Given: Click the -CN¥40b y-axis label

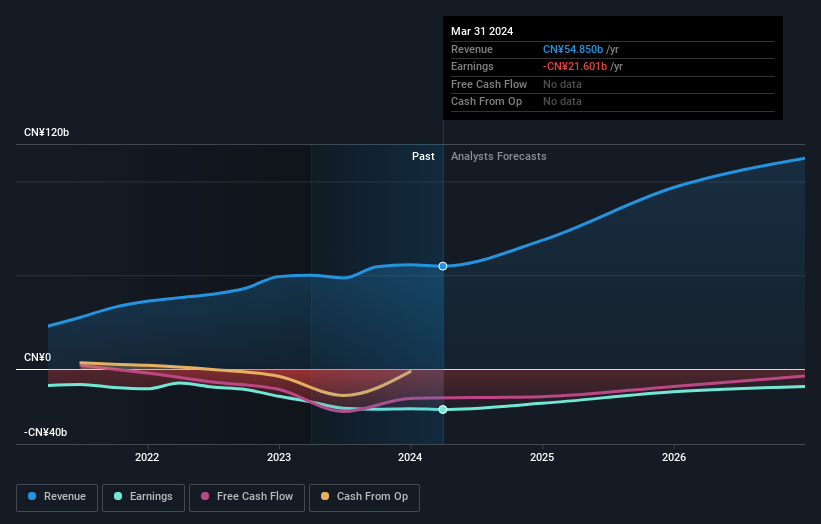Looking at the screenshot, I should pos(46,432).
